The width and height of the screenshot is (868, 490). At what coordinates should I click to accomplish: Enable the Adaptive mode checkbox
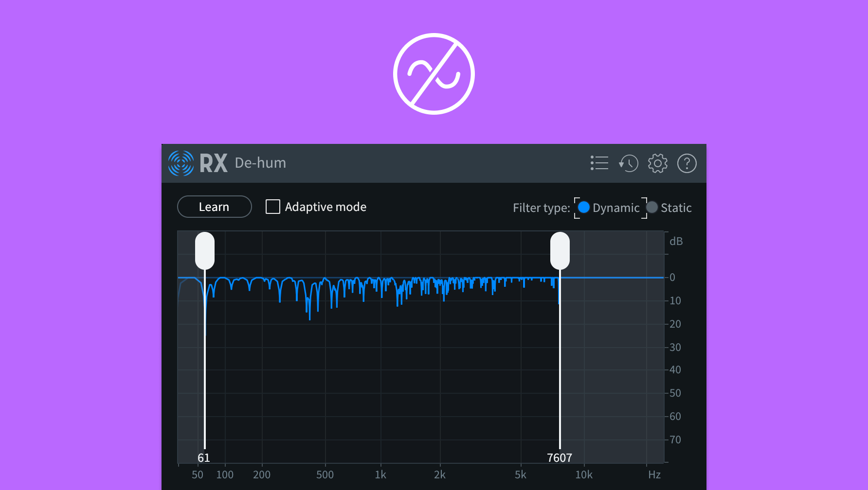(273, 207)
